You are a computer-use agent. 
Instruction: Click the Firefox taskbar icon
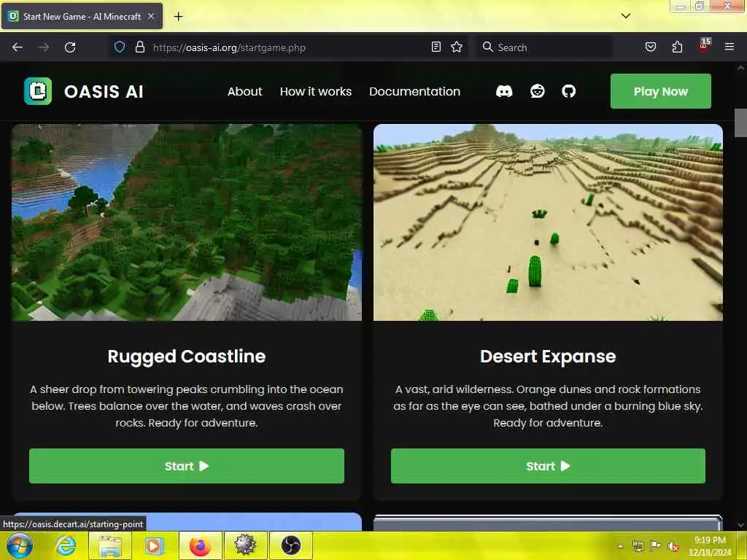pos(201,545)
